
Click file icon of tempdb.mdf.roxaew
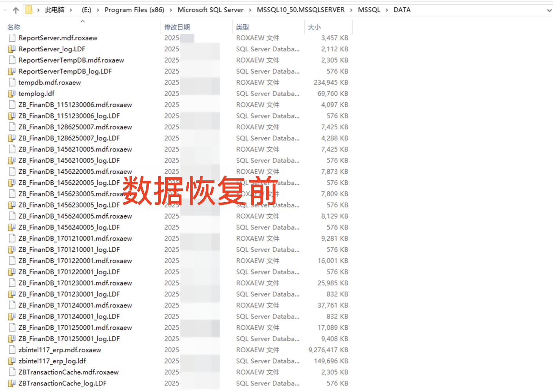[12, 82]
